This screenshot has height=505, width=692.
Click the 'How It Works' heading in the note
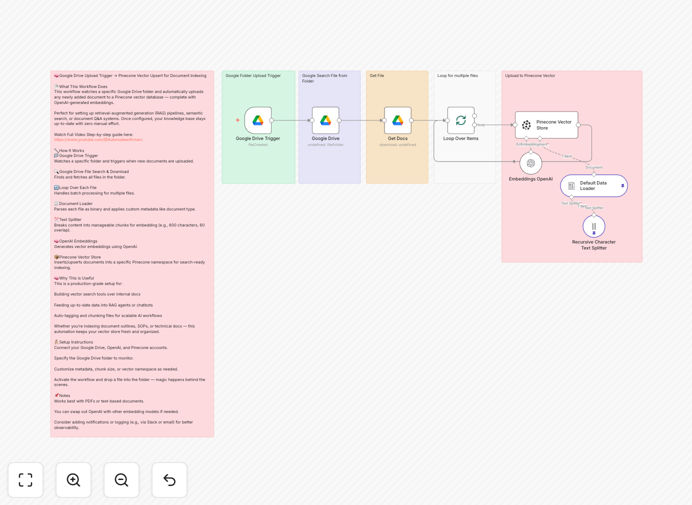69,151
